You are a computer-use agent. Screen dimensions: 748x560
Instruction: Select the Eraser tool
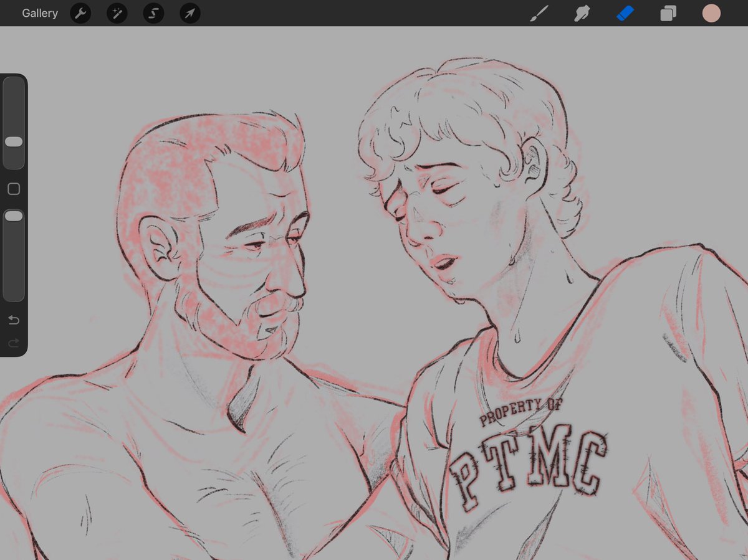coord(625,13)
